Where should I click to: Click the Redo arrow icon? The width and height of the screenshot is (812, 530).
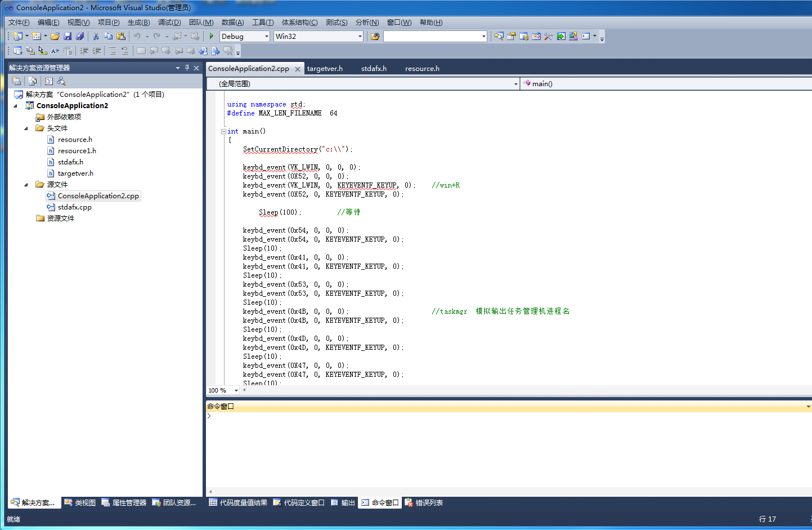[157, 36]
